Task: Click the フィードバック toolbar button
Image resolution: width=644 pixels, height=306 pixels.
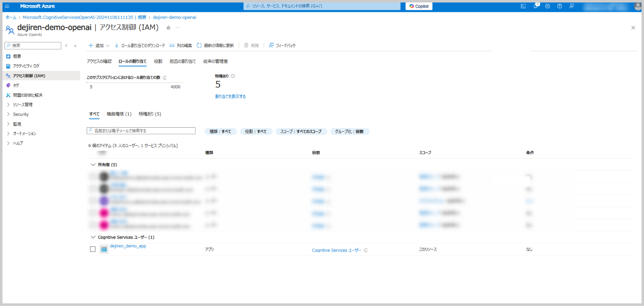Action: (x=282, y=45)
